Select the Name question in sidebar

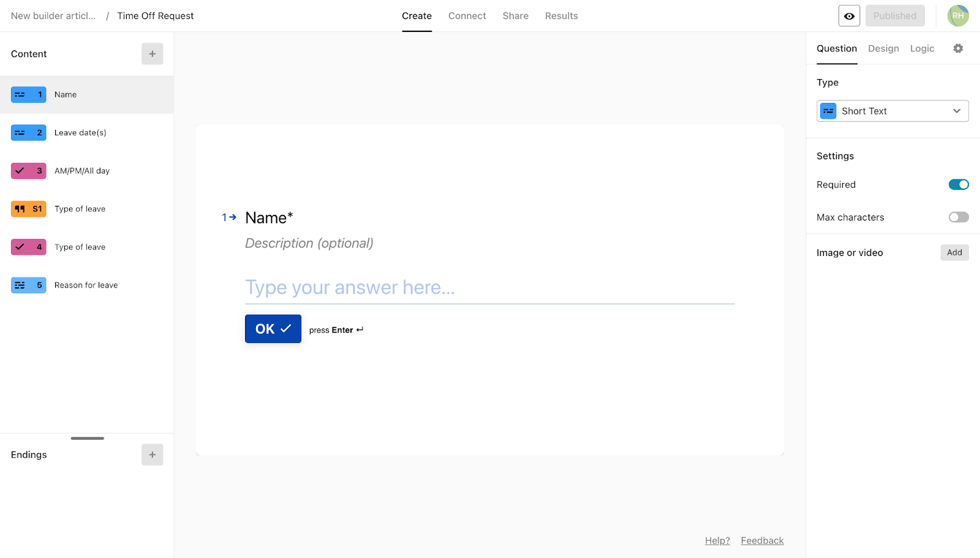[x=86, y=94]
